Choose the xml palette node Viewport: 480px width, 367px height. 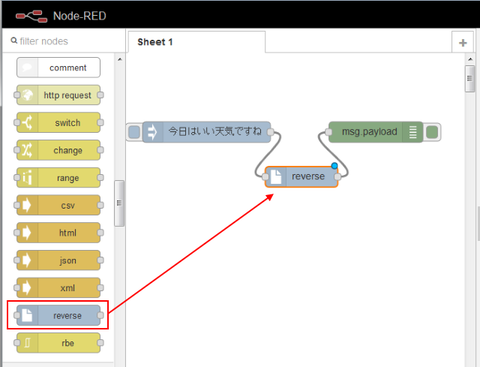point(58,288)
